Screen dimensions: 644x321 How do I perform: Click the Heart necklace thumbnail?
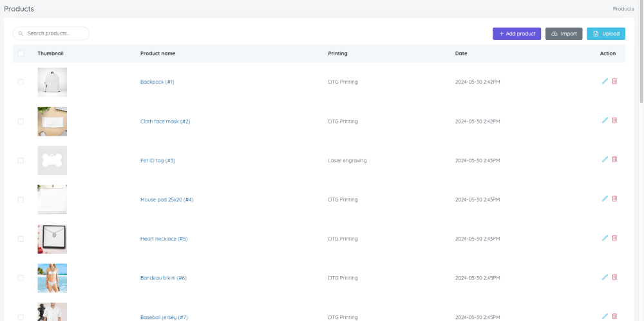click(x=52, y=239)
